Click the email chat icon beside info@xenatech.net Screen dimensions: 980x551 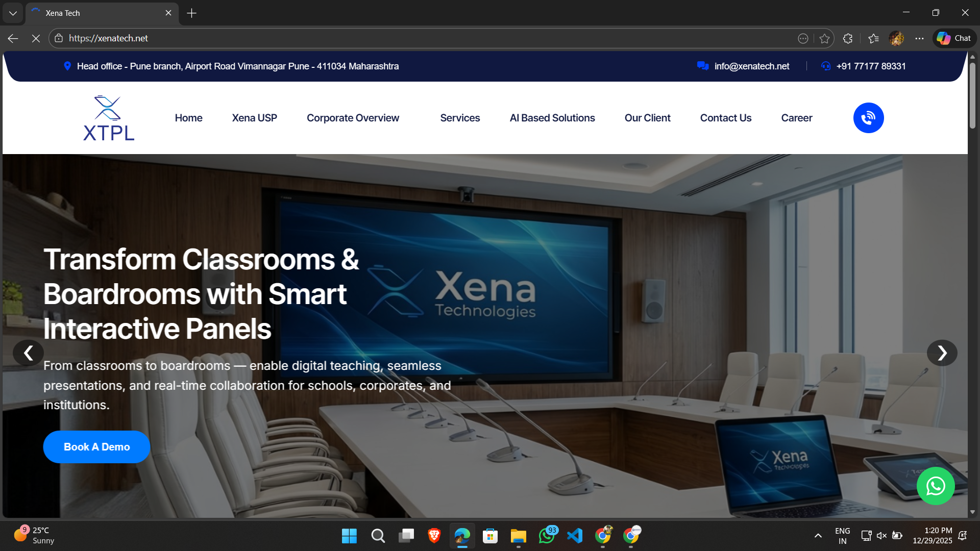tap(703, 66)
